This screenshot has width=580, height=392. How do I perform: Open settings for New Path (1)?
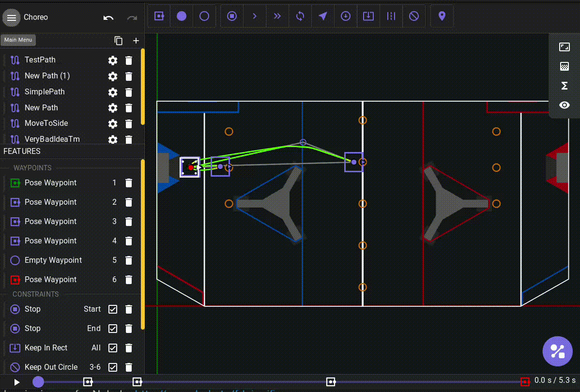pos(113,76)
